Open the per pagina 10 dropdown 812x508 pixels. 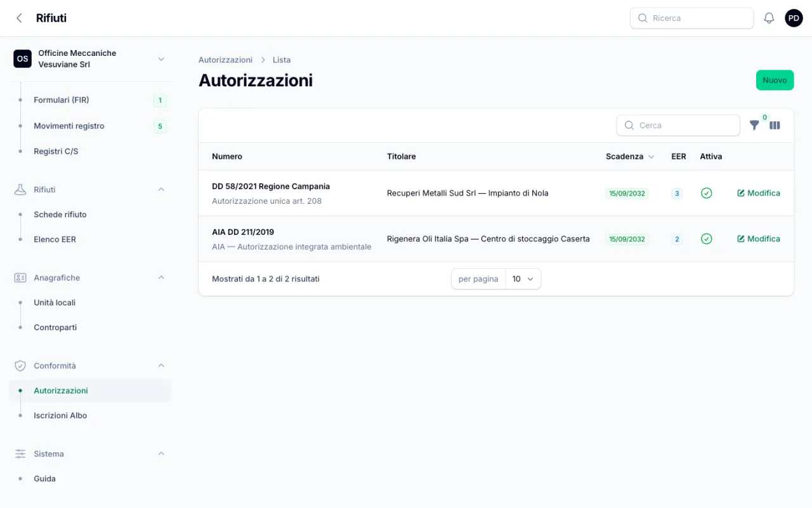tap(523, 279)
